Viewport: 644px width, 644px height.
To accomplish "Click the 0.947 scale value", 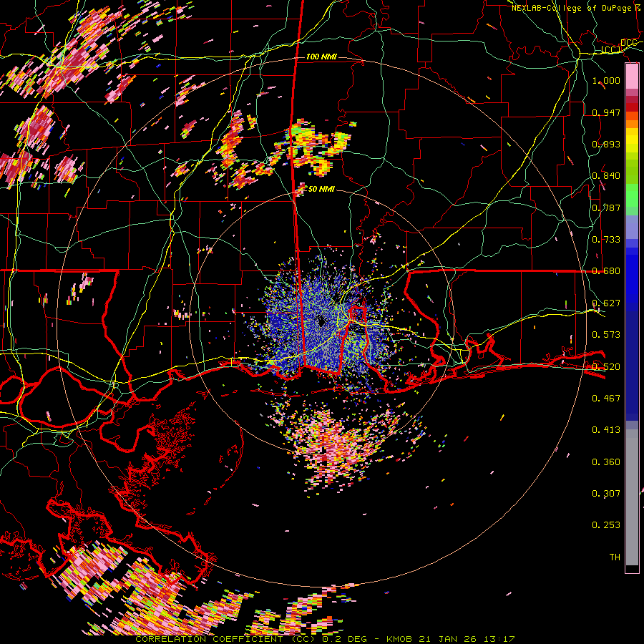I will (x=606, y=112).
